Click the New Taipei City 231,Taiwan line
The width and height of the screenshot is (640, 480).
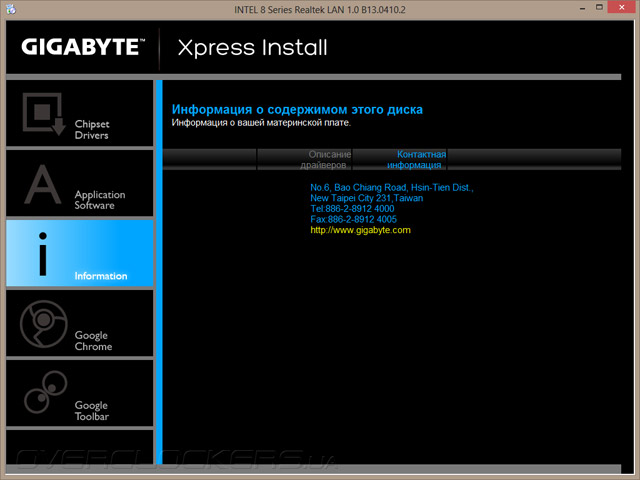pyautogui.click(x=367, y=198)
